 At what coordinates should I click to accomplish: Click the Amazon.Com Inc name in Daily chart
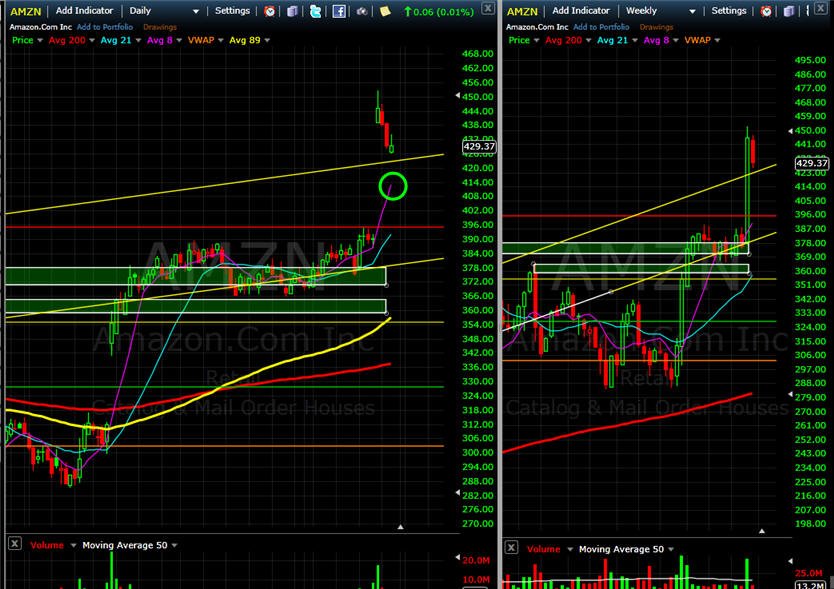[x=40, y=27]
